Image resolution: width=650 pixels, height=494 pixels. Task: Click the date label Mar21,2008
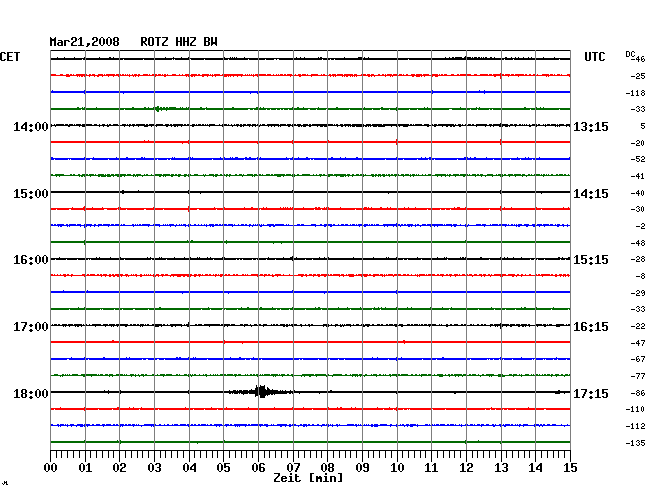point(84,42)
